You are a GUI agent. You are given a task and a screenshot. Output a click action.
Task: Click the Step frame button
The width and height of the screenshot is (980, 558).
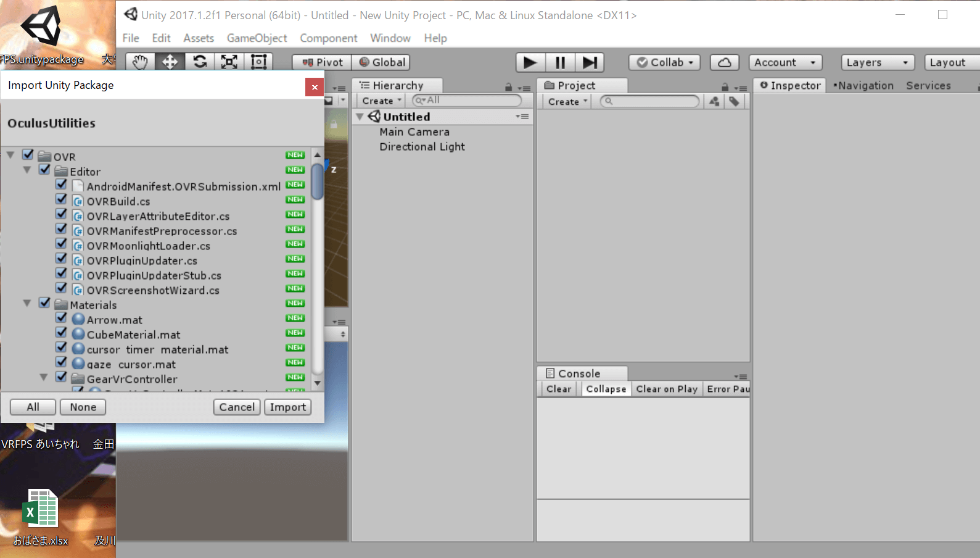click(x=590, y=62)
